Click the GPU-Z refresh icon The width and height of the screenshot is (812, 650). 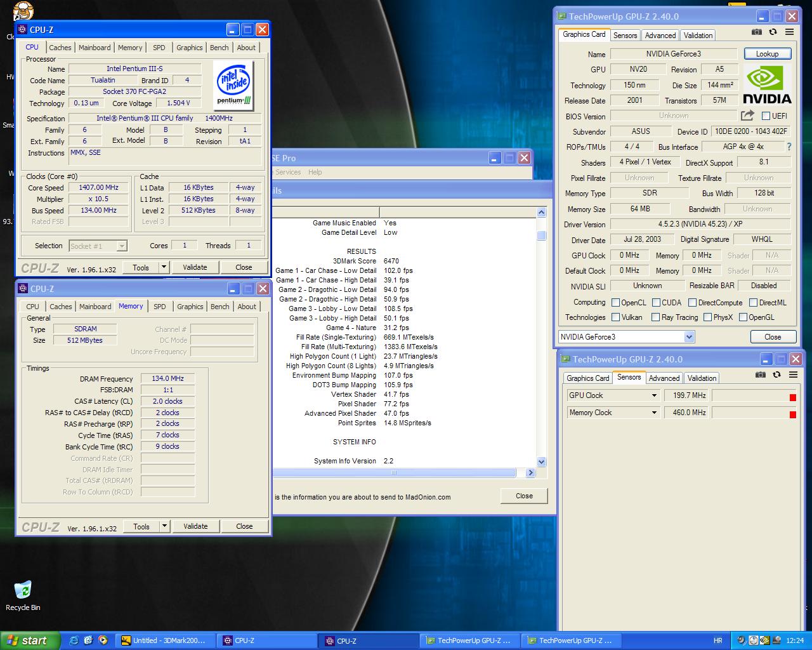tap(773, 32)
